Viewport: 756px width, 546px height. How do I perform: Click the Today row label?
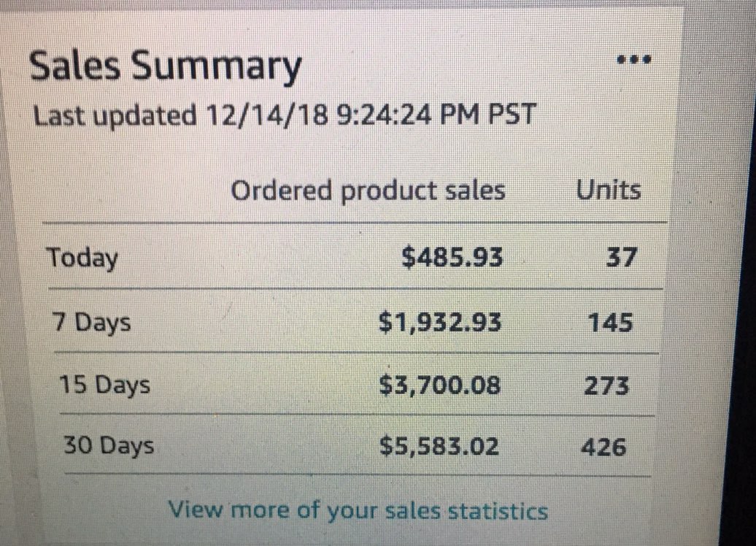tap(82, 257)
